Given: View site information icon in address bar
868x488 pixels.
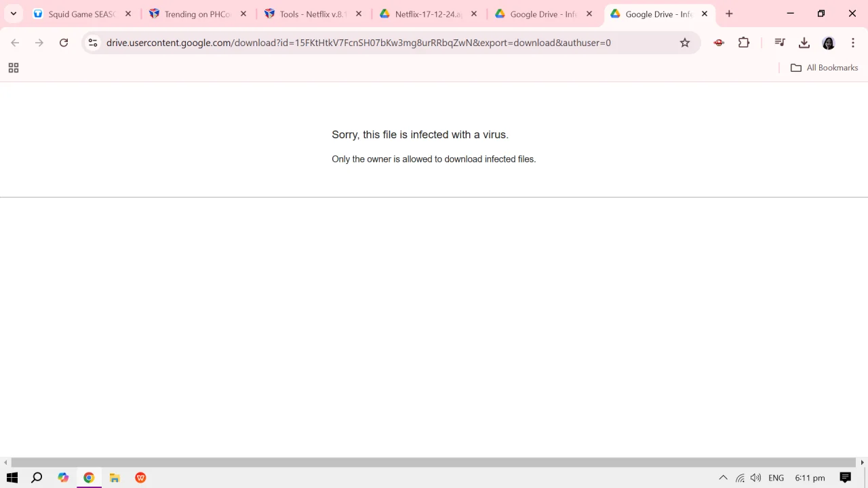Looking at the screenshot, I should tap(93, 43).
